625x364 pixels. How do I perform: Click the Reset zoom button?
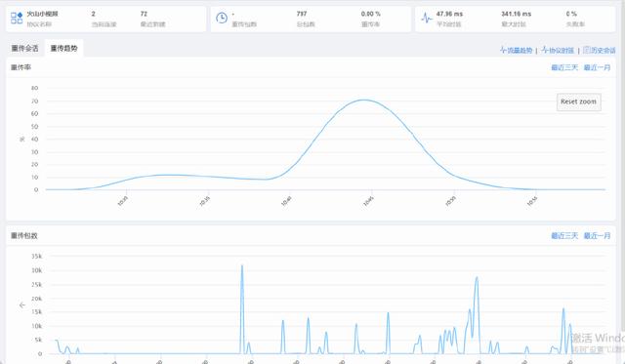(579, 101)
